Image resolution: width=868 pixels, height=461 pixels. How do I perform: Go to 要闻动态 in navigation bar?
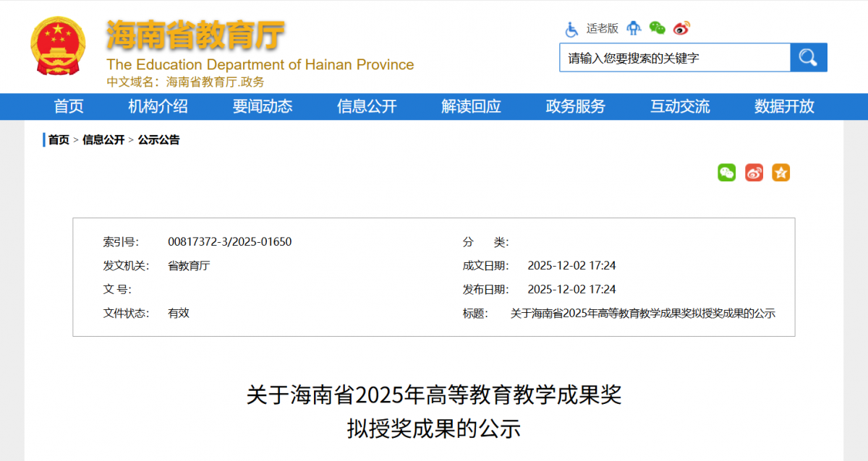[x=263, y=107]
